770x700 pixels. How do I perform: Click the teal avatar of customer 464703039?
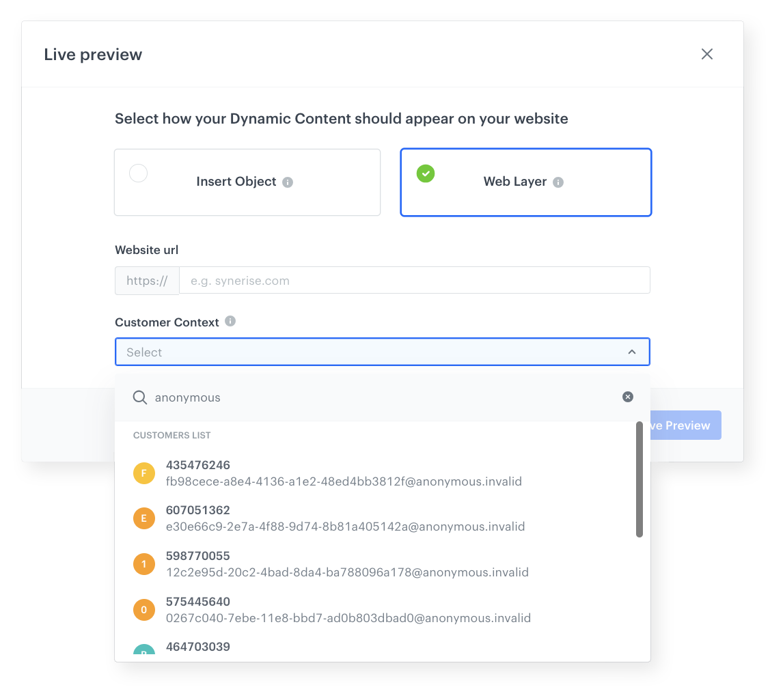click(143, 652)
